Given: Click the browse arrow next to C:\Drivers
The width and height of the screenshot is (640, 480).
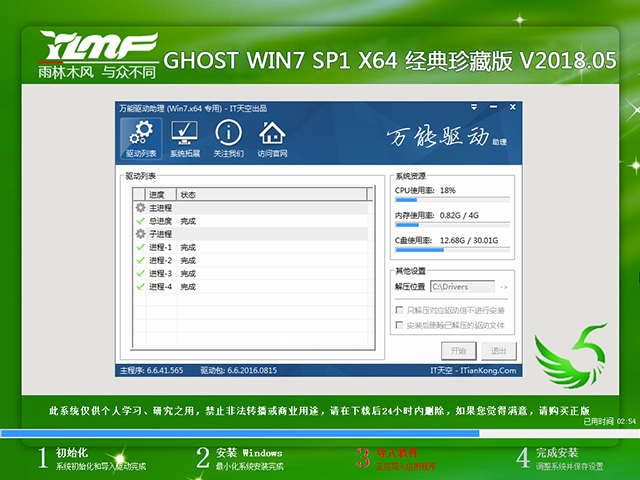Looking at the screenshot, I should pyautogui.click(x=504, y=287).
